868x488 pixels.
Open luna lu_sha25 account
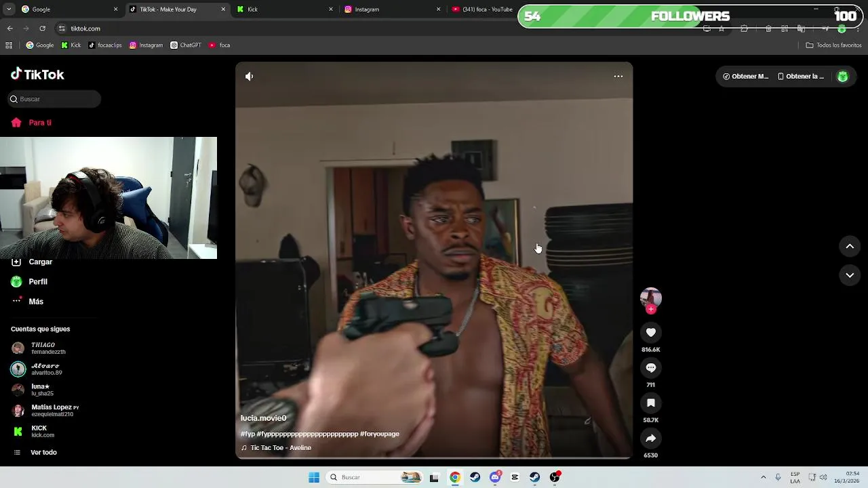pos(33,390)
